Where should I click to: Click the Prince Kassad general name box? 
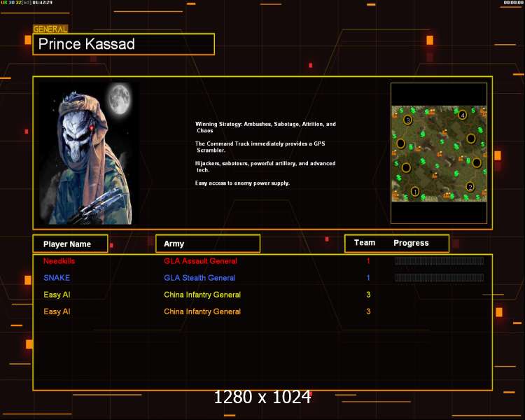[123, 44]
